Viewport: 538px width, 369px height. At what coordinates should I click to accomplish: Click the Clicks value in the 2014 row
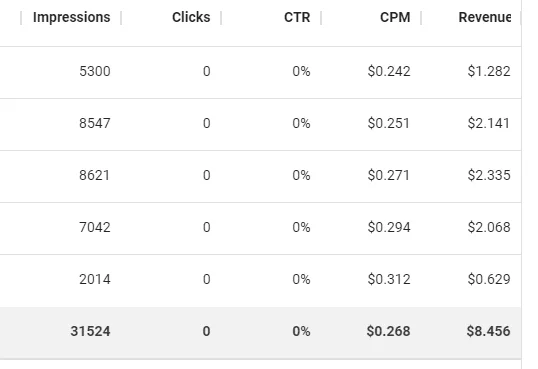pos(207,279)
